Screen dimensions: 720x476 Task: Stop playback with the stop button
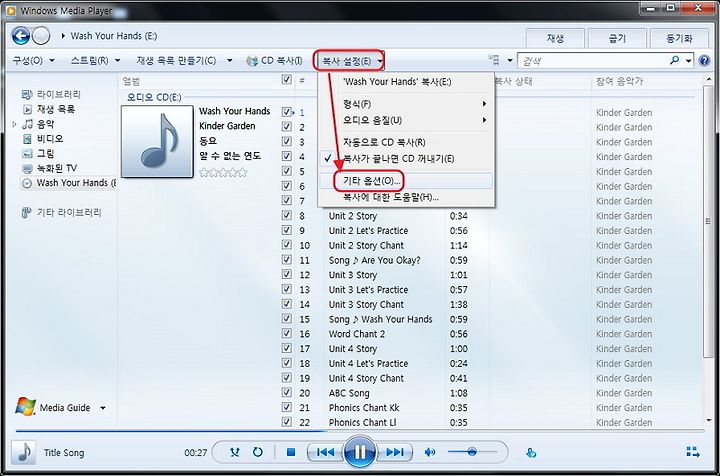[x=291, y=453]
